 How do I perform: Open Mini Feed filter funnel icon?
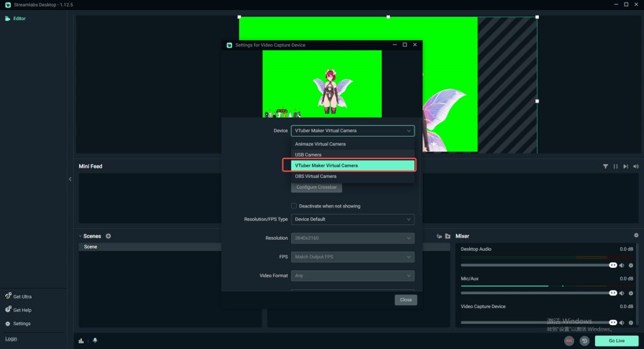[606, 166]
